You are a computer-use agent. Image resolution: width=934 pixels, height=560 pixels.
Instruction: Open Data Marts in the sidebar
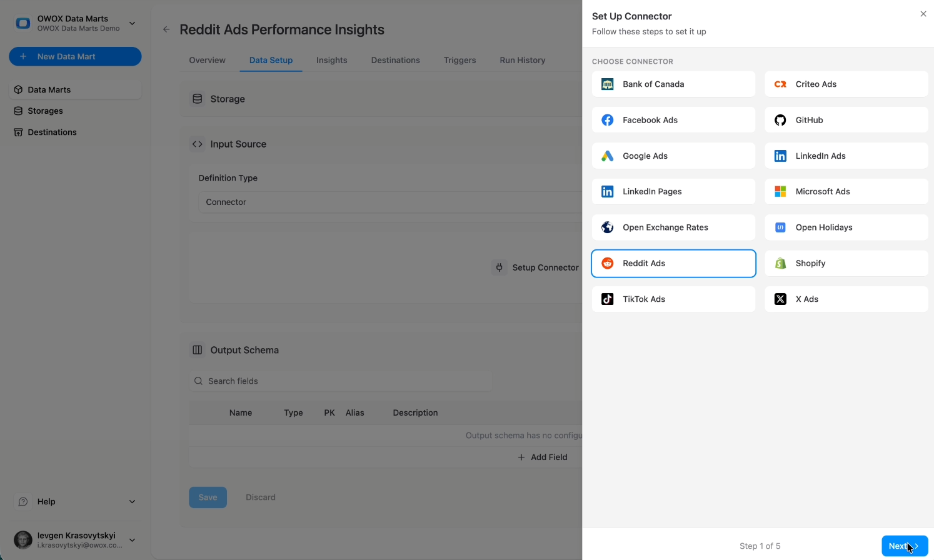[x=75, y=89]
